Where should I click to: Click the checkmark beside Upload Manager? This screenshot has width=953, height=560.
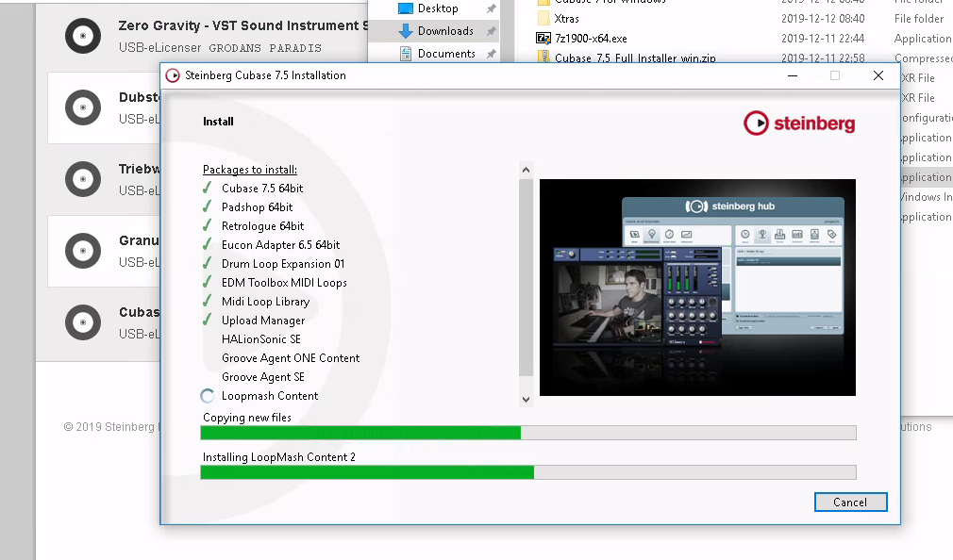208,320
